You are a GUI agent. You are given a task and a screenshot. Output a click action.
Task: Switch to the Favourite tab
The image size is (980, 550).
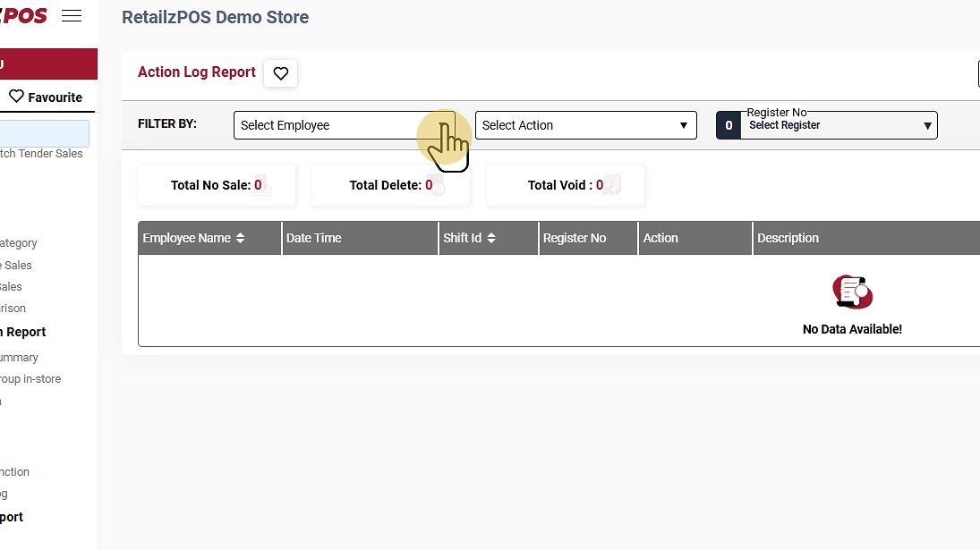(46, 97)
